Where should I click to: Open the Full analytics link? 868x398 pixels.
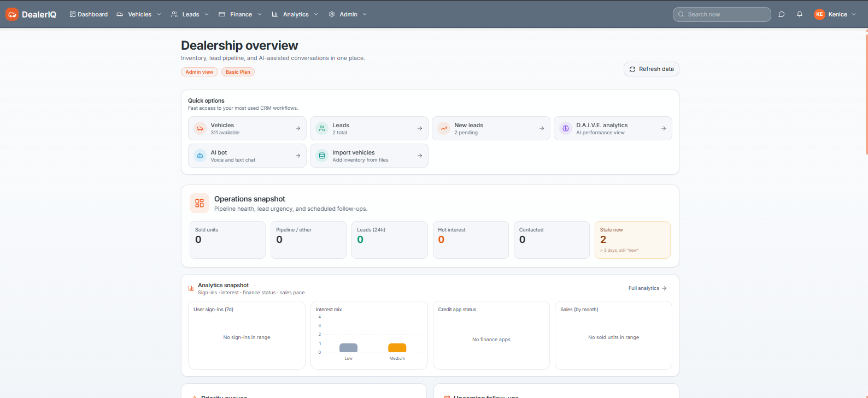(648, 288)
